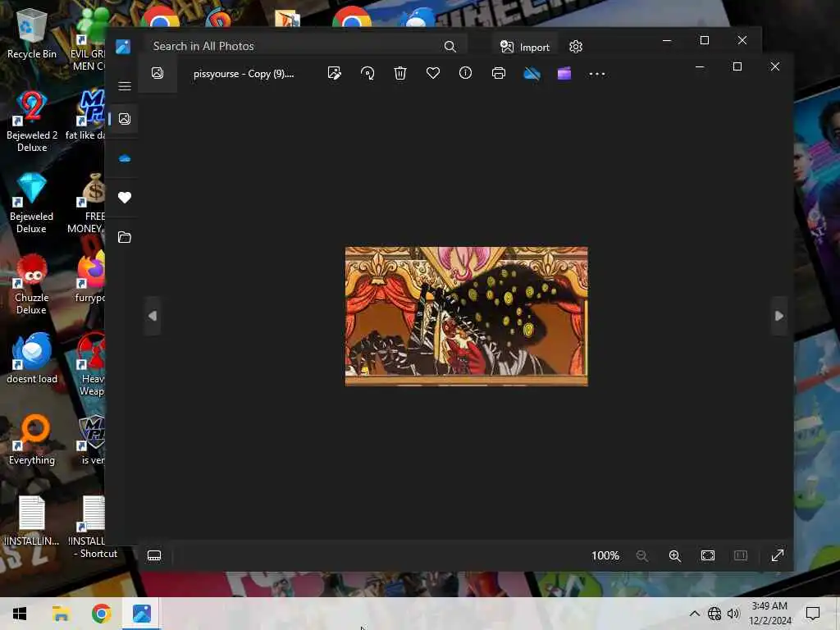This screenshot has width=840, height=630.
Task: Open the Edit image tool
Action: [x=335, y=73]
